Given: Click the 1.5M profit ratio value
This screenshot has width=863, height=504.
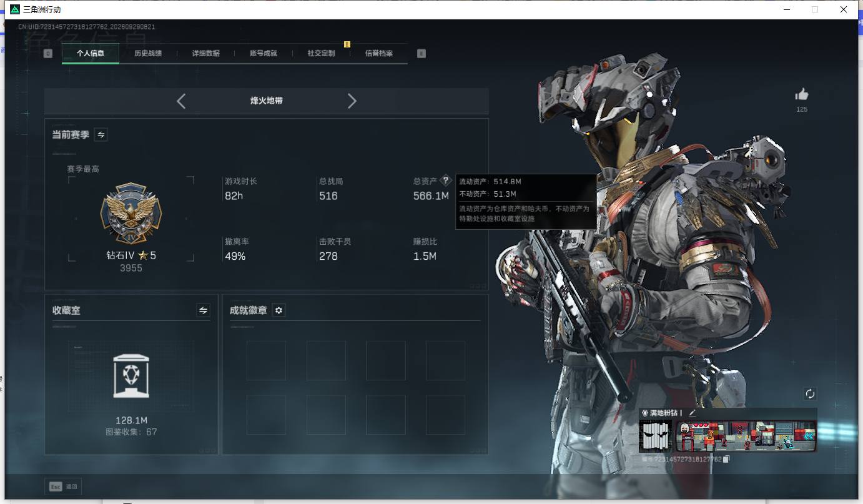Looking at the screenshot, I should [425, 256].
